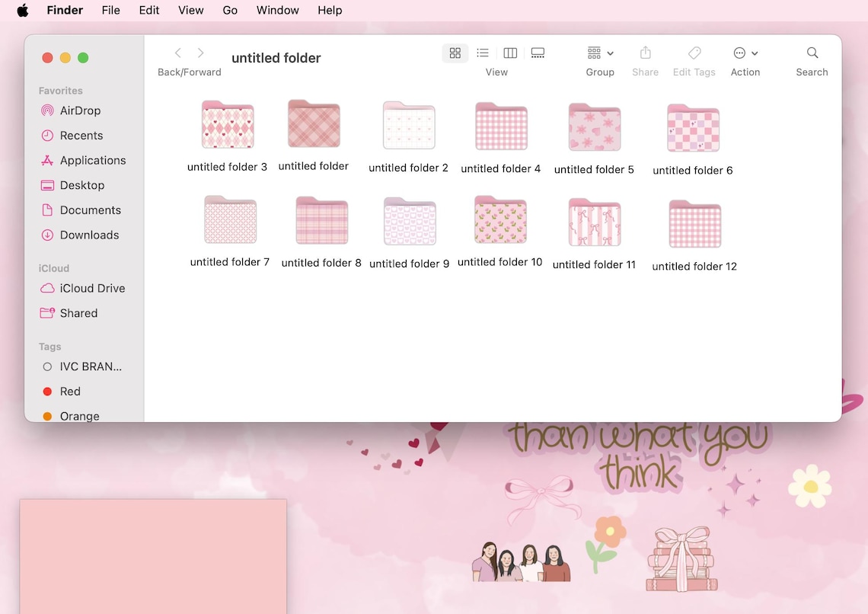Open the Go menu
The width and height of the screenshot is (868, 614).
[230, 10]
